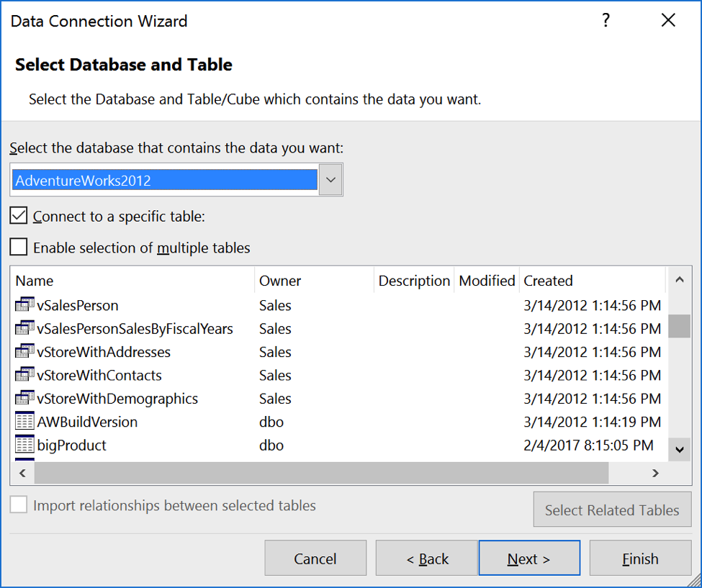Image resolution: width=702 pixels, height=588 pixels.
Task: Select vStoreWithDemographics in the list
Action: [x=118, y=398]
